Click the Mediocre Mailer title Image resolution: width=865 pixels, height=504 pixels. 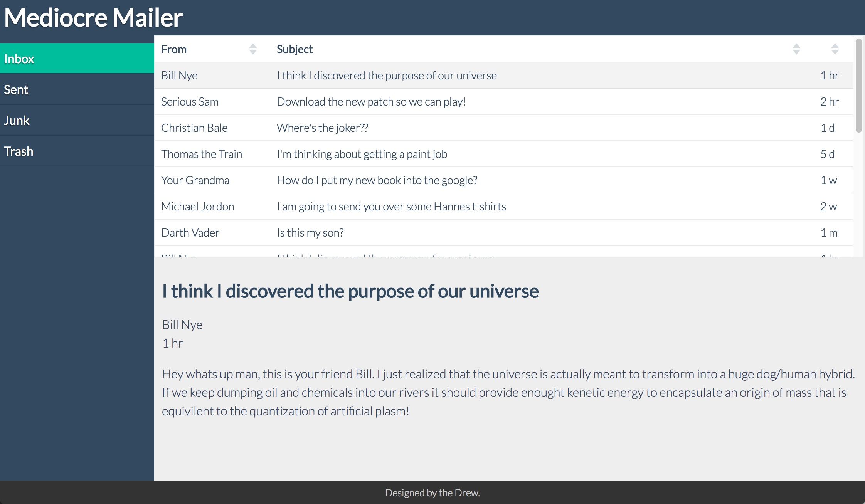93,18
